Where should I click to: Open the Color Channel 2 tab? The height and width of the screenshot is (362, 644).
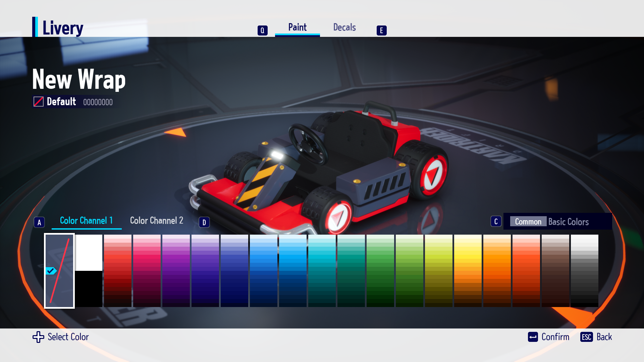pyautogui.click(x=157, y=221)
